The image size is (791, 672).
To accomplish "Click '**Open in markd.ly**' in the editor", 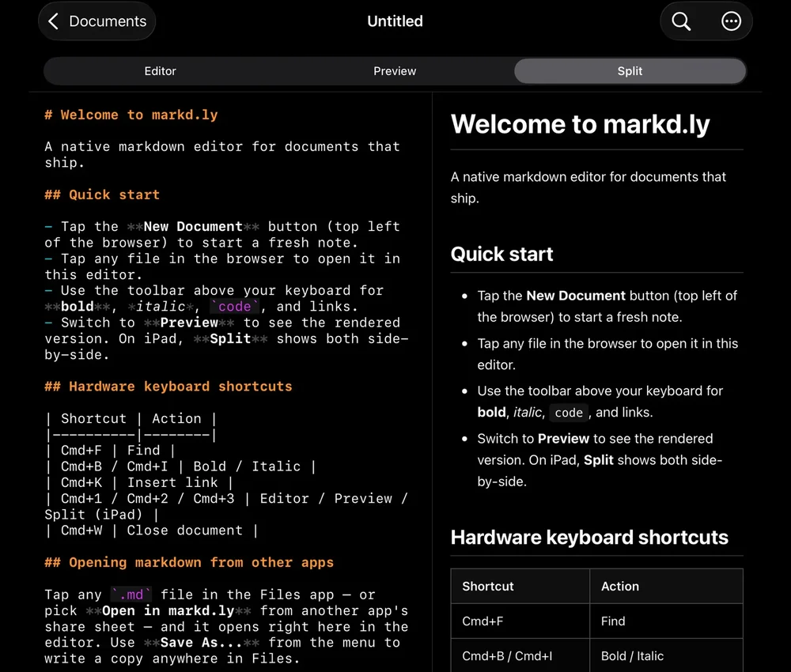I will pyautogui.click(x=168, y=611).
